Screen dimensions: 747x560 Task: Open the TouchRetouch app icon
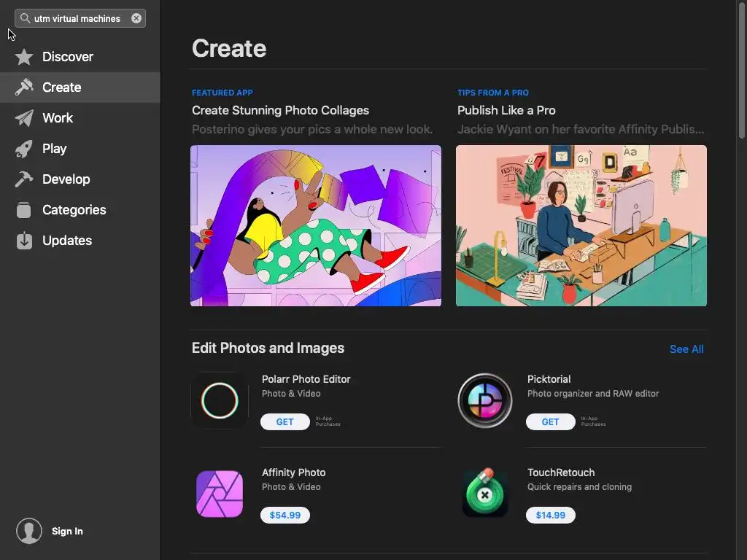485,494
